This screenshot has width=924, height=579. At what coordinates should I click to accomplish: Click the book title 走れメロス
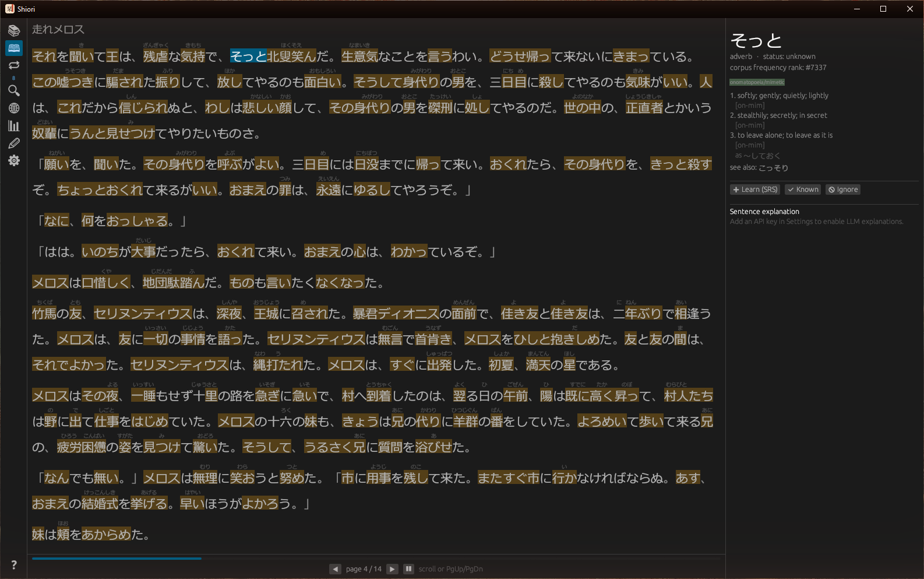click(58, 29)
